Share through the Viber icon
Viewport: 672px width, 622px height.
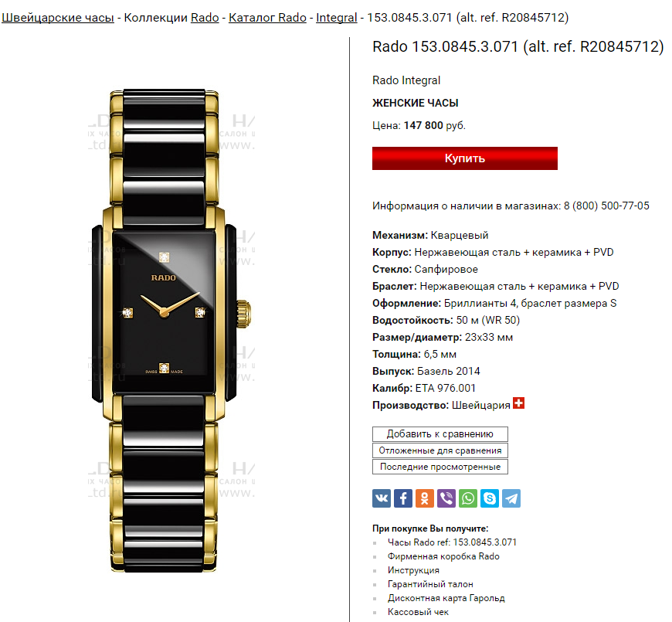tap(446, 498)
